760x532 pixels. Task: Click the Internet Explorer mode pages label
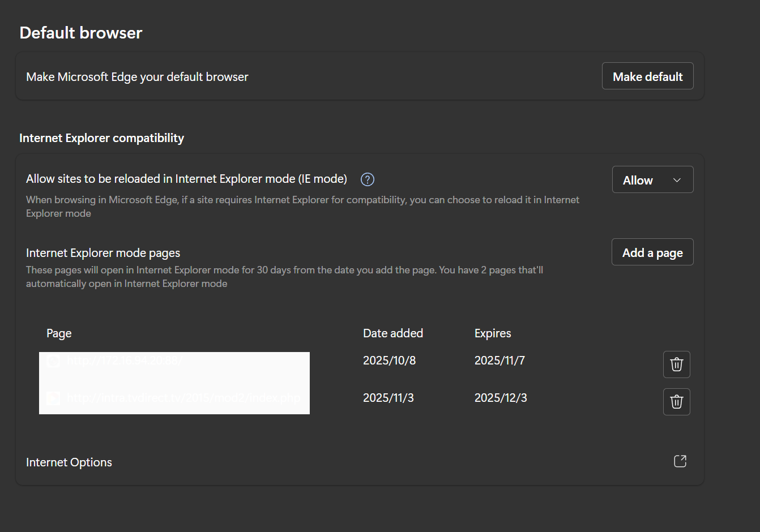[x=103, y=253]
